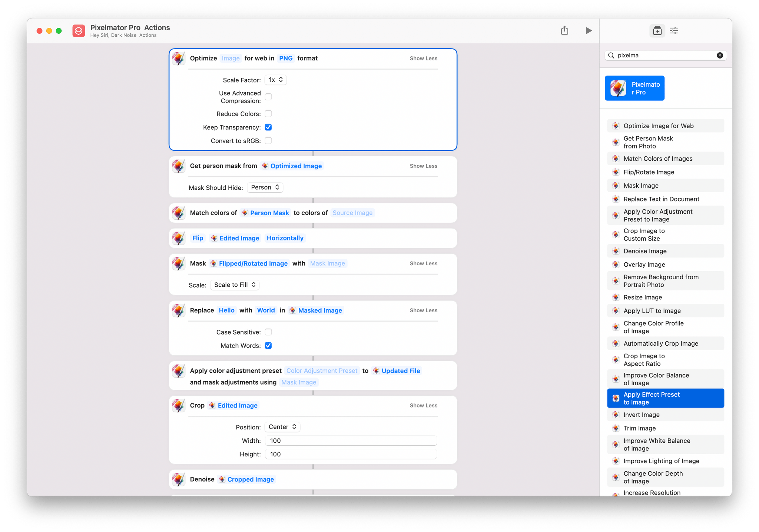Open the Scale Factor 1x dropdown
Viewport: 759px width, 532px height.
[x=276, y=80]
